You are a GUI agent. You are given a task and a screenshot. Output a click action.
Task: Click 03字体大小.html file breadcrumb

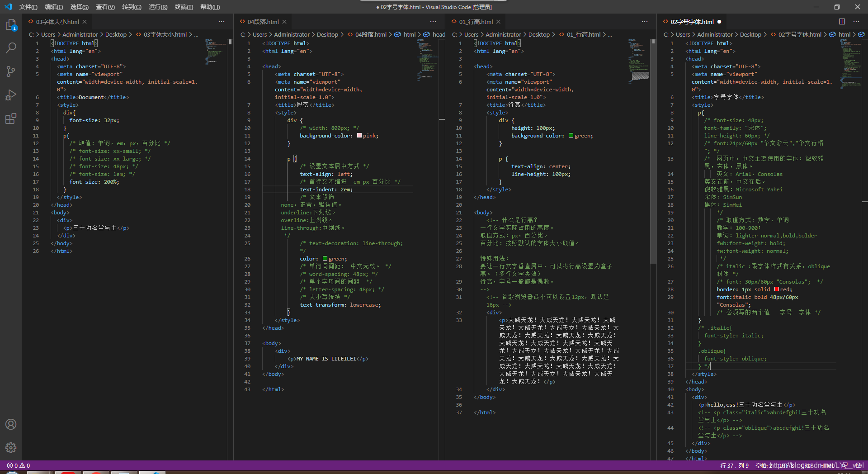[165, 34]
